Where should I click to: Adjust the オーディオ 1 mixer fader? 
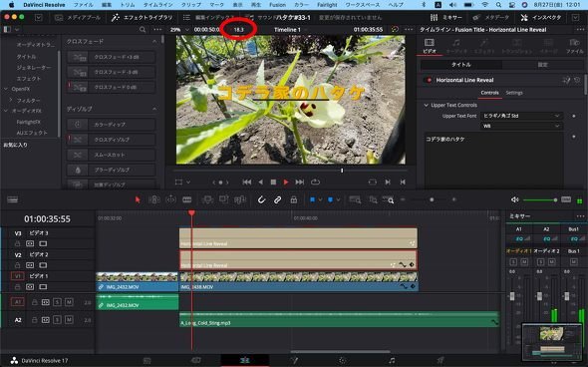coord(512,296)
